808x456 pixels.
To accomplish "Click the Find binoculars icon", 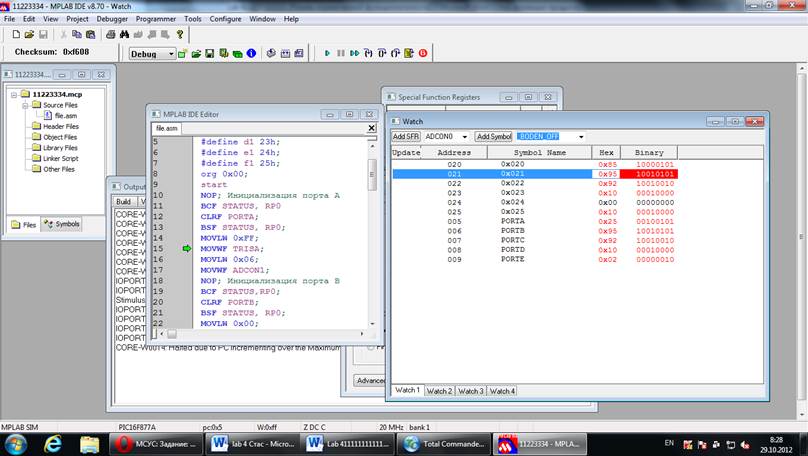I will point(124,35).
